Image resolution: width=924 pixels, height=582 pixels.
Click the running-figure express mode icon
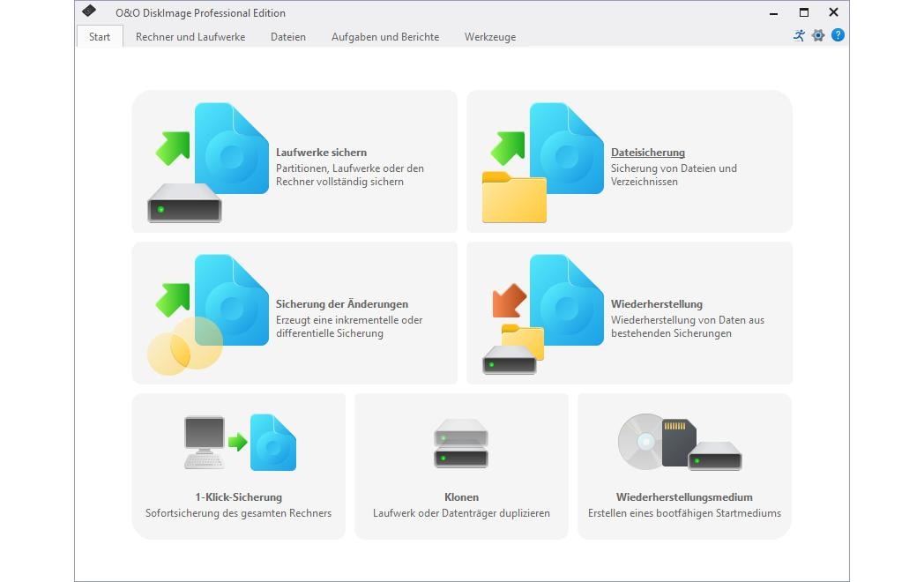pos(799,35)
